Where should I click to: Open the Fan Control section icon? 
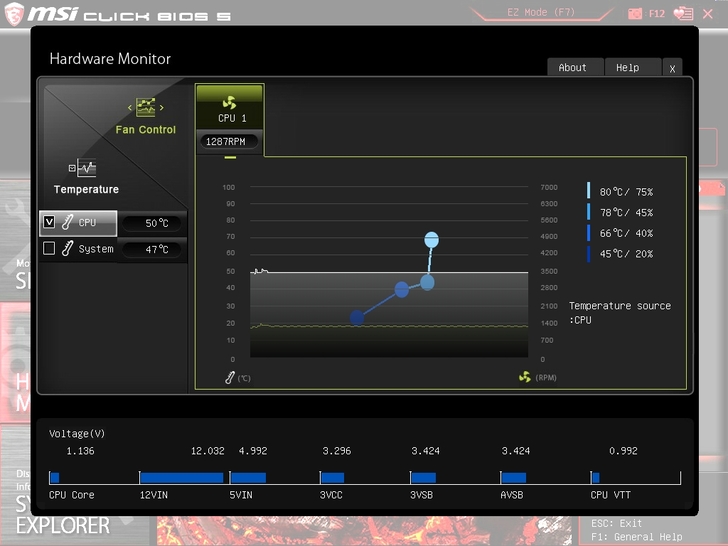coord(145,107)
